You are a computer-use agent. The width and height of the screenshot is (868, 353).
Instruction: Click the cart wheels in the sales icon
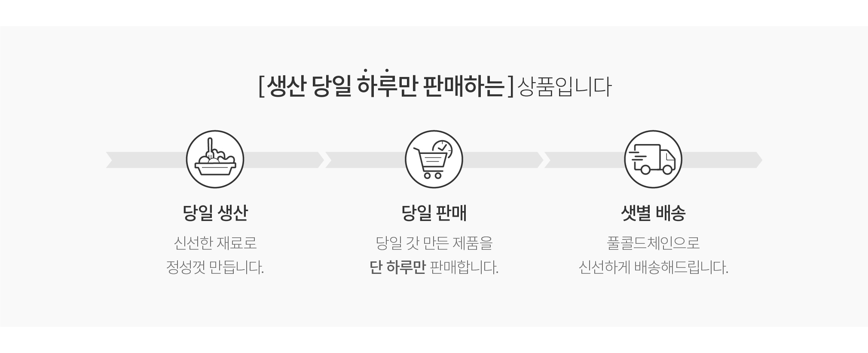click(x=432, y=175)
